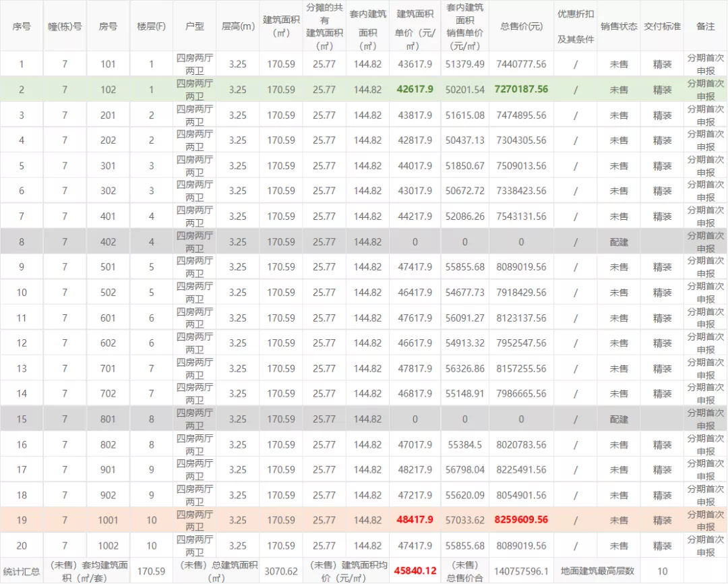Click total area value 3070.62

[x=281, y=571]
